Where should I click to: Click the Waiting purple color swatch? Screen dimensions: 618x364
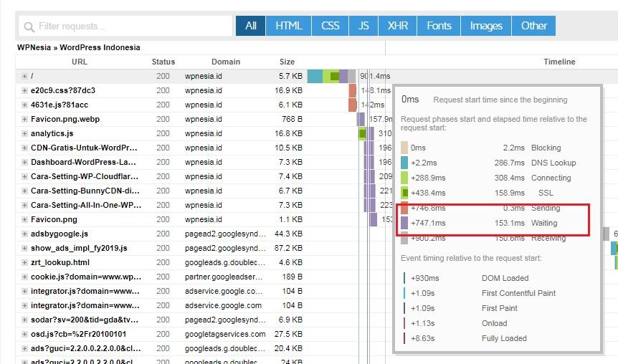pyautogui.click(x=404, y=223)
